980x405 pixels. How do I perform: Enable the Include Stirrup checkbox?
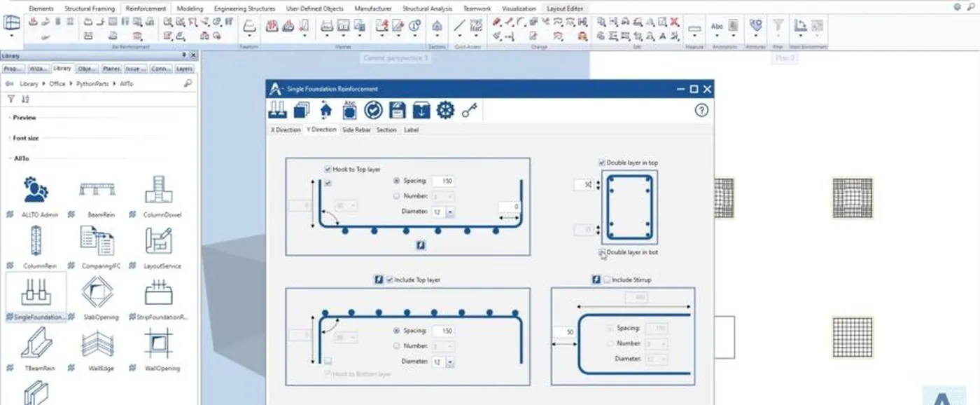click(608, 280)
